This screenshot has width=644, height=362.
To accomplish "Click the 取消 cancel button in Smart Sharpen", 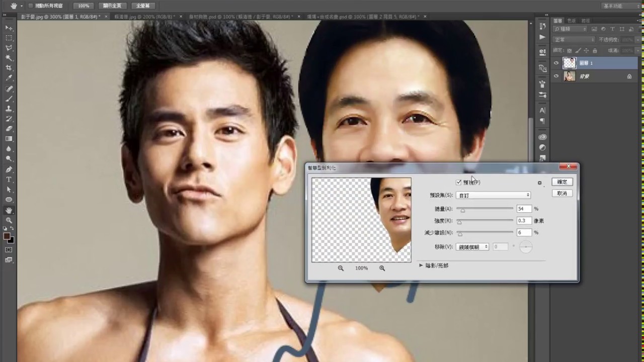I will pos(562,194).
